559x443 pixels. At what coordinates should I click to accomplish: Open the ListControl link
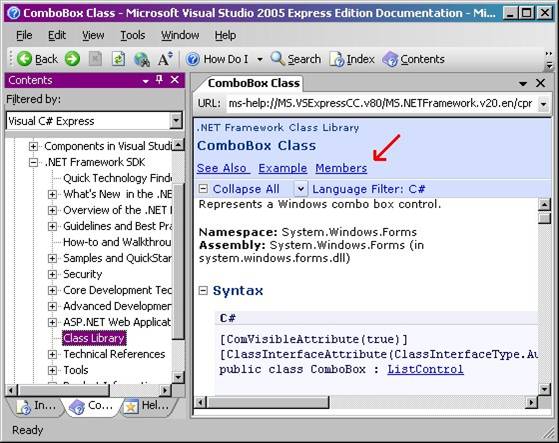point(426,369)
